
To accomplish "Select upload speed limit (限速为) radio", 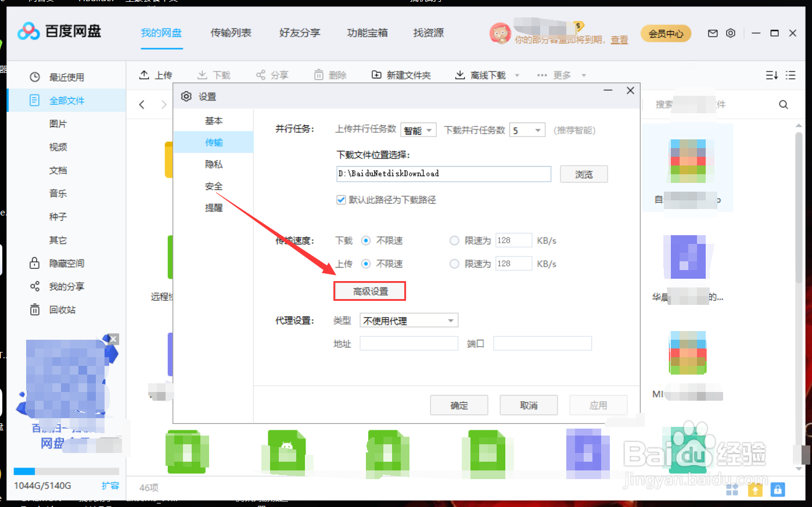I will 454,264.
